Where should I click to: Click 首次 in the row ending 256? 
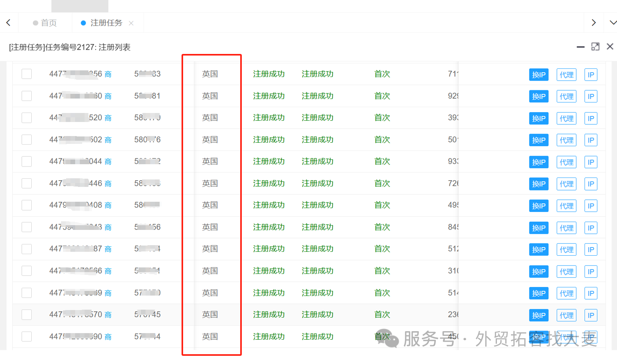[x=382, y=74]
